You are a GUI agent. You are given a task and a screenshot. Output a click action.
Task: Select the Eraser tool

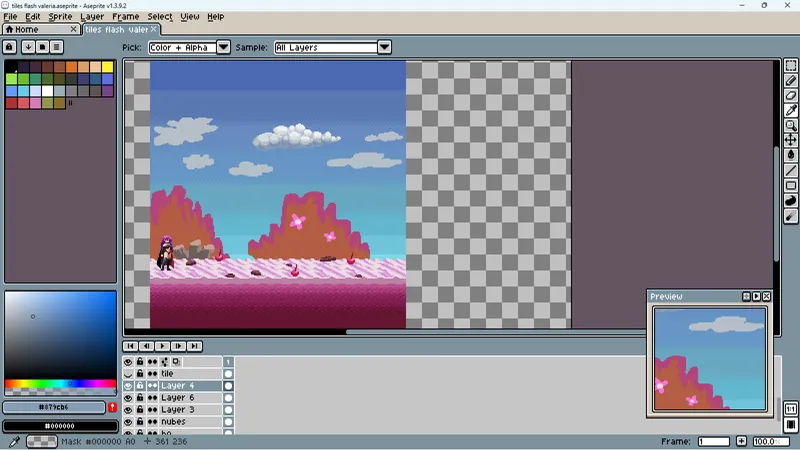point(791,95)
